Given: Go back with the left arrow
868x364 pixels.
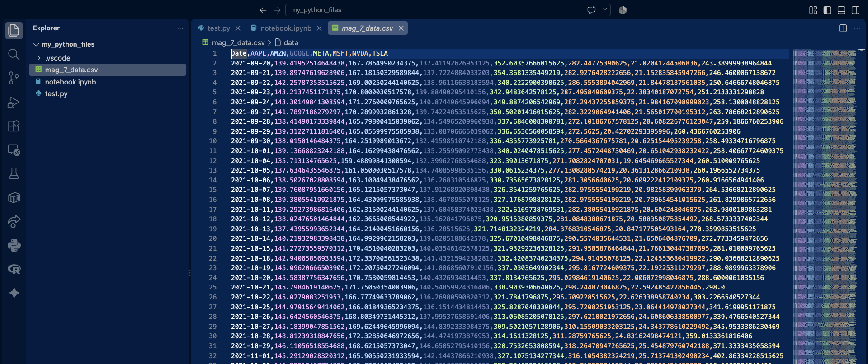Looking at the screenshot, I should point(263,10).
